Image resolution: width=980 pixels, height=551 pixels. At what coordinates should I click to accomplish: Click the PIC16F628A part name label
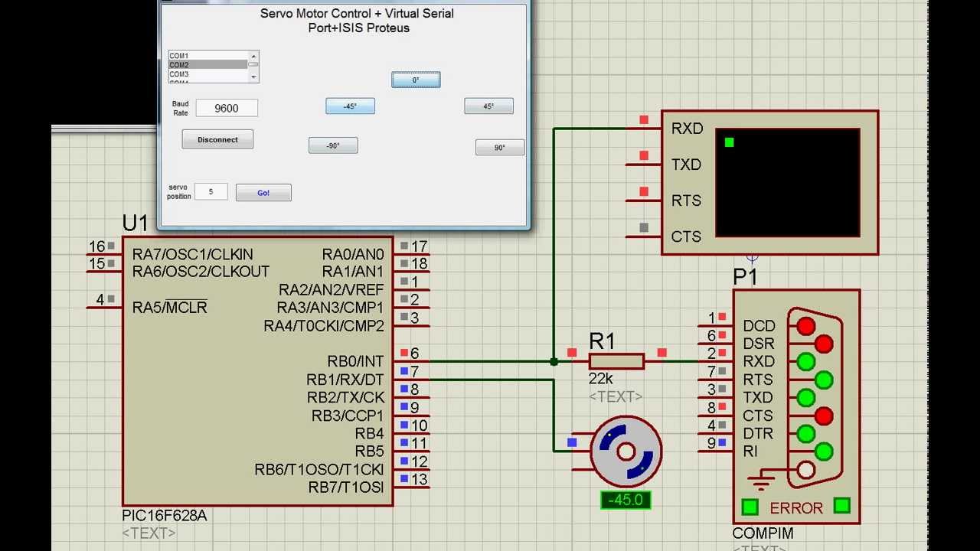(x=164, y=516)
